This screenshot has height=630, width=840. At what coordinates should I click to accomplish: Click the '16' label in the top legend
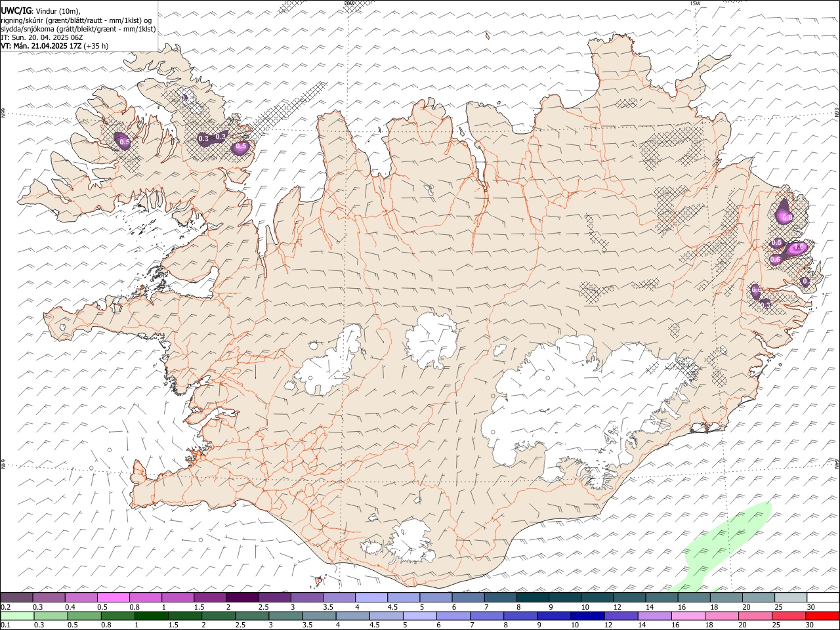pos(682,607)
